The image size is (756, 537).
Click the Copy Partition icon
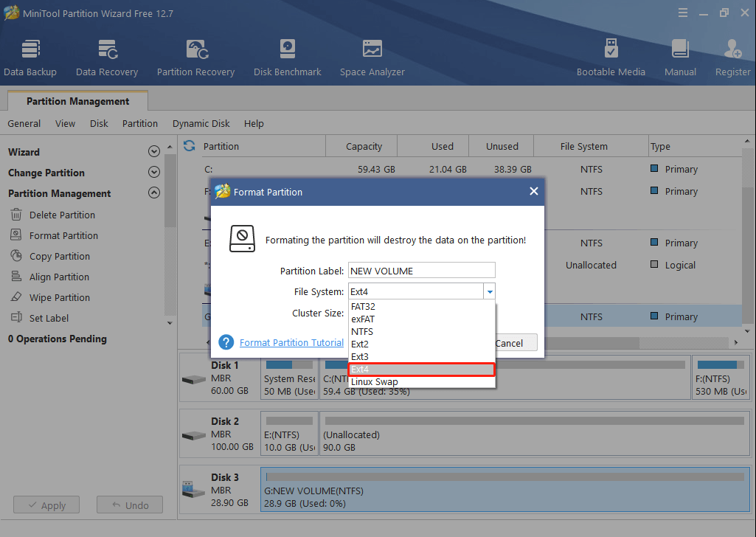pyautogui.click(x=16, y=255)
